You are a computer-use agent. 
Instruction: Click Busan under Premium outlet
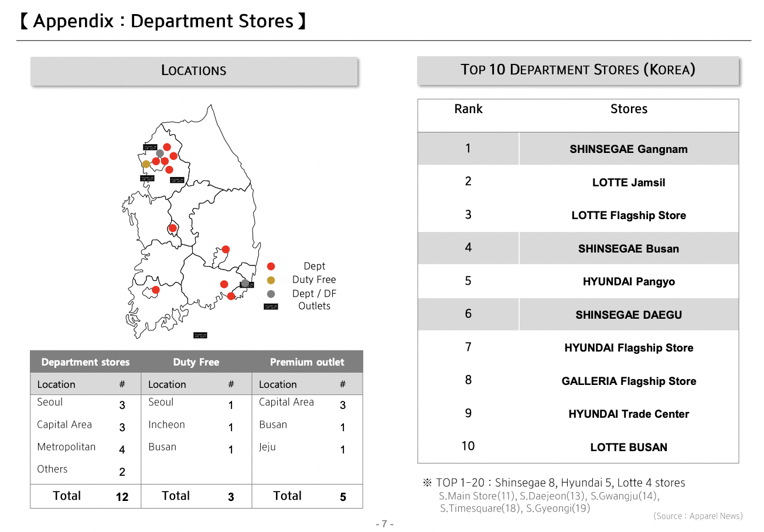pyautogui.click(x=273, y=425)
